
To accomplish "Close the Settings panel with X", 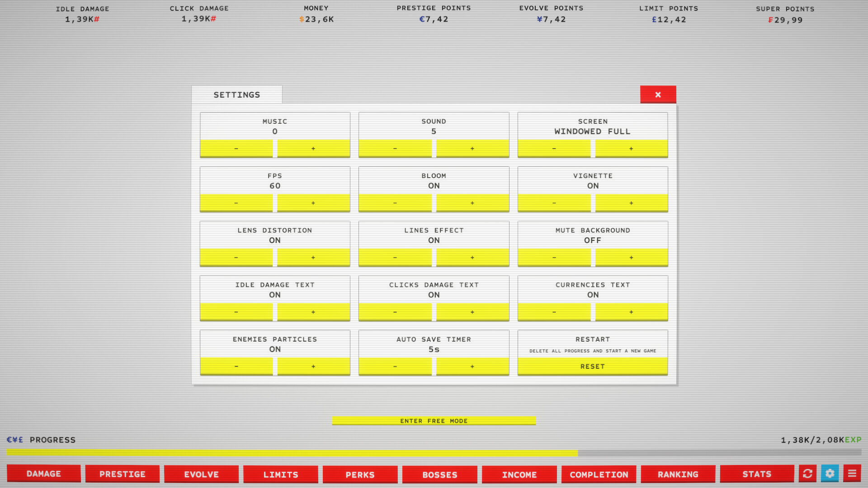I will coord(658,94).
